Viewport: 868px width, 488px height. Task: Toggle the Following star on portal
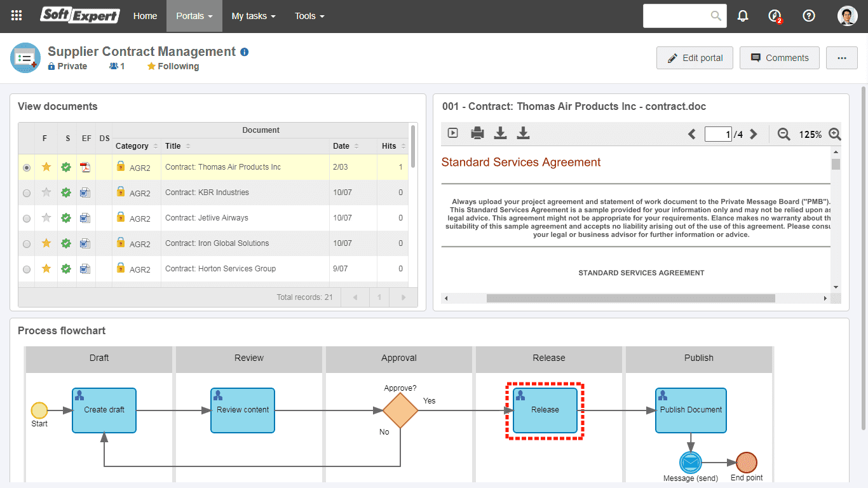pyautogui.click(x=151, y=66)
